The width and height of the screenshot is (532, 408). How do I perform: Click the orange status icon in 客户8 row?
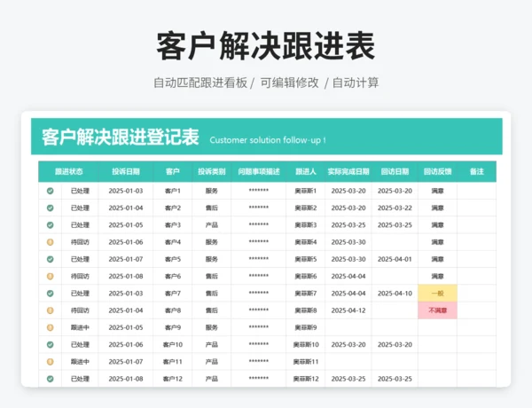tap(50, 310)
